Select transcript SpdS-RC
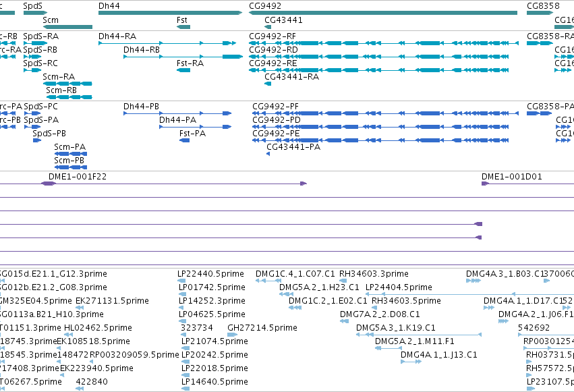Viewport: 574px width, 392px height. pos(32,70)
